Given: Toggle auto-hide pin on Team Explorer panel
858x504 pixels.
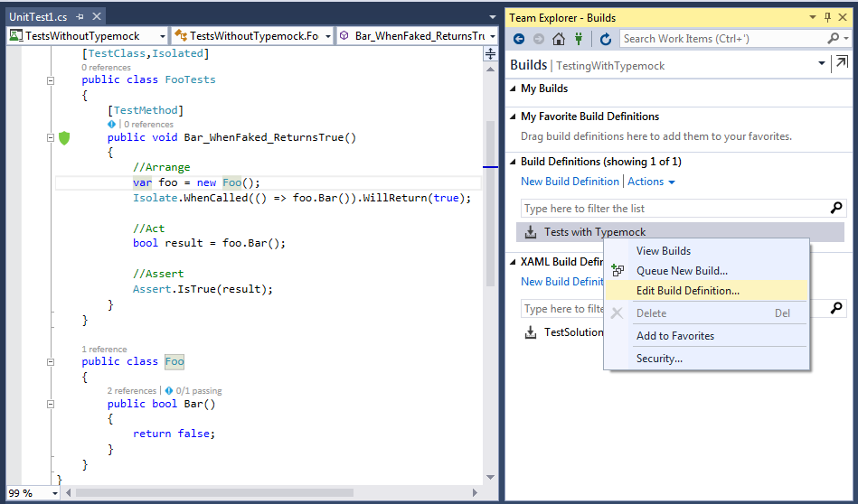Looking at the screenshot, I should click(827, 17).
